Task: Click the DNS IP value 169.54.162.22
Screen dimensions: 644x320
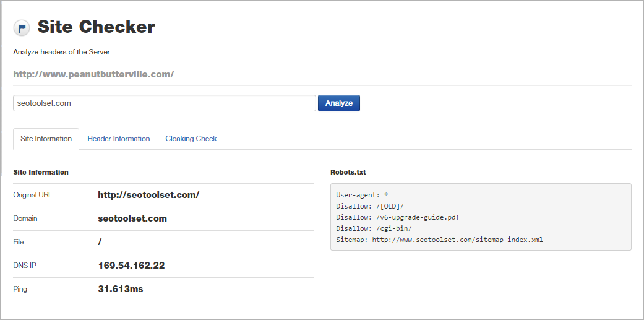Action: (131, 266)
